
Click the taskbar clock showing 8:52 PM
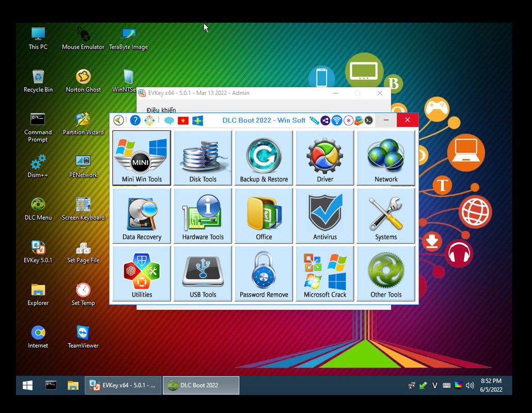(x=491, y=385)
